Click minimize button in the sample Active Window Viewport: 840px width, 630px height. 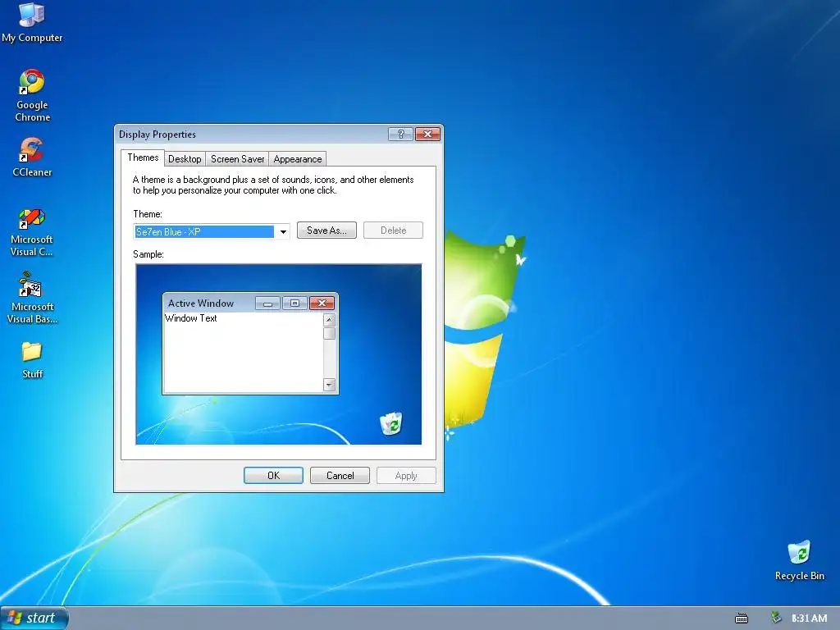click(x=268, y=304)
